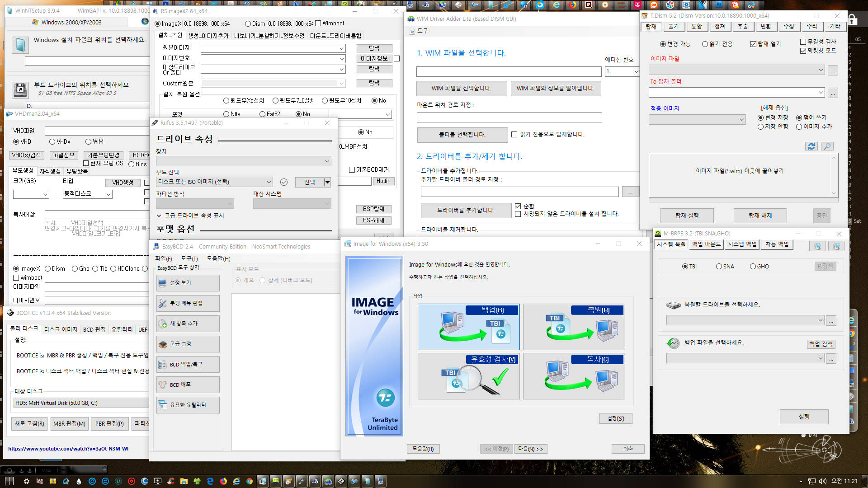Open the 도구(T) menu in EasyBCD
Screen dimensions: 868x488
189,258
